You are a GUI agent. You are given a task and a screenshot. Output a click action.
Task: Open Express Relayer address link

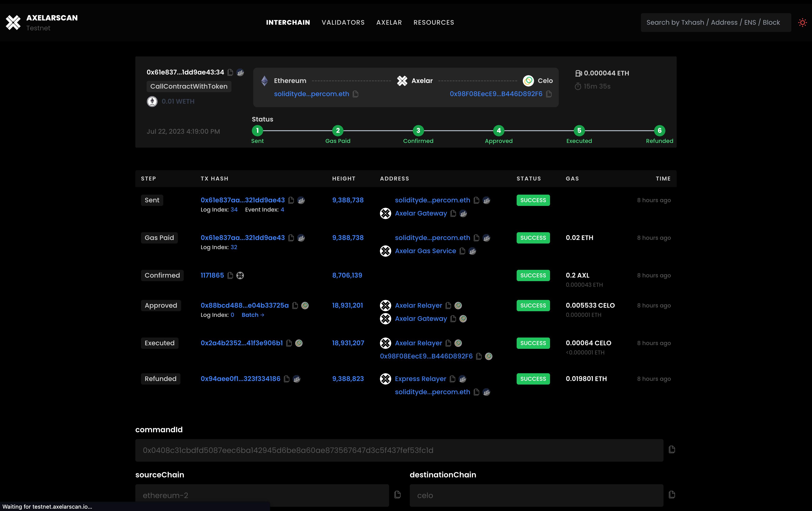tap(421, 379)
